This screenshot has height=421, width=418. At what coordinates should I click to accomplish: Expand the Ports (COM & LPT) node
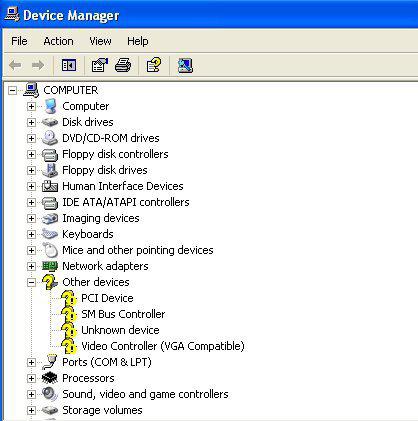(x=31, y=362)
